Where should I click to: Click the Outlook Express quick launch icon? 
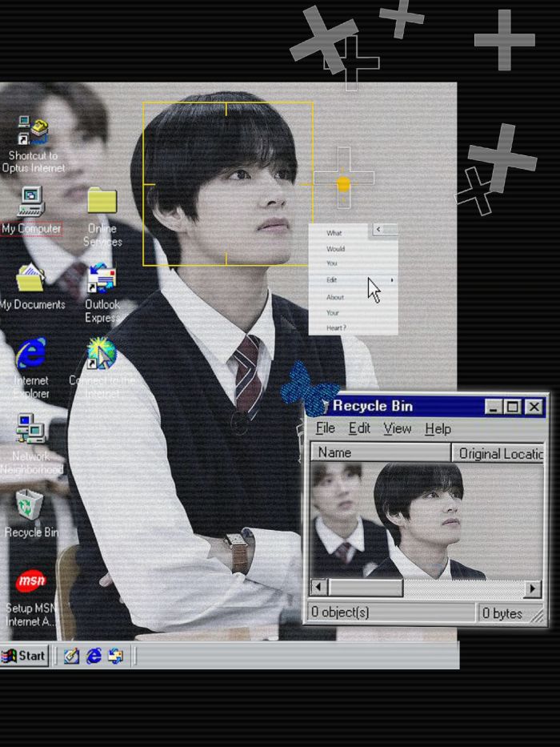(x=116, y=656)
